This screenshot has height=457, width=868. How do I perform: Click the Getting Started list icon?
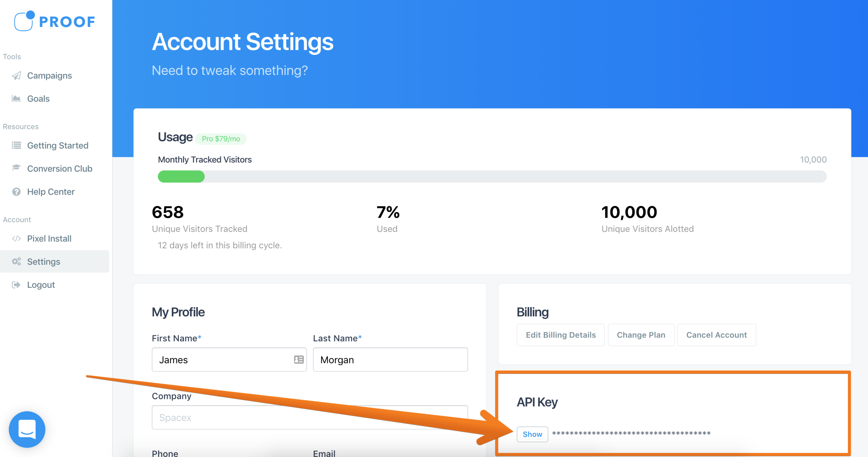tap(16, 145)
